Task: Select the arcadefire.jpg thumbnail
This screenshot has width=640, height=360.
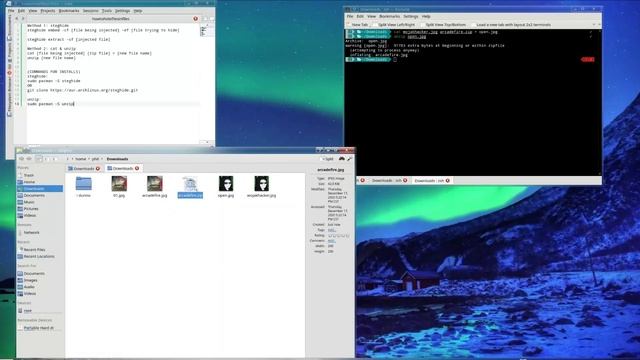Action: [x=155, y=184]
